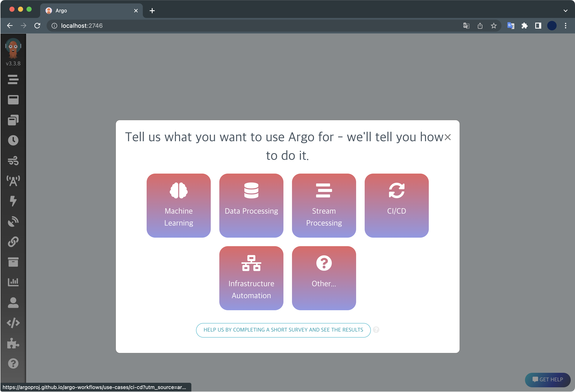
Task: Click the GET HELP button
Action: (x=547, y=379)
